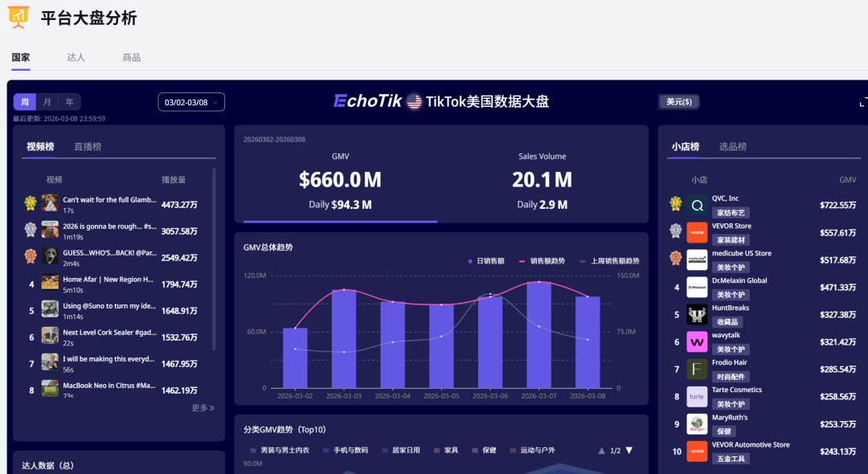Click the Sales Volume 20.1M summary card
The width and height of the screenshot is (868, 474).
pos(542,180)
